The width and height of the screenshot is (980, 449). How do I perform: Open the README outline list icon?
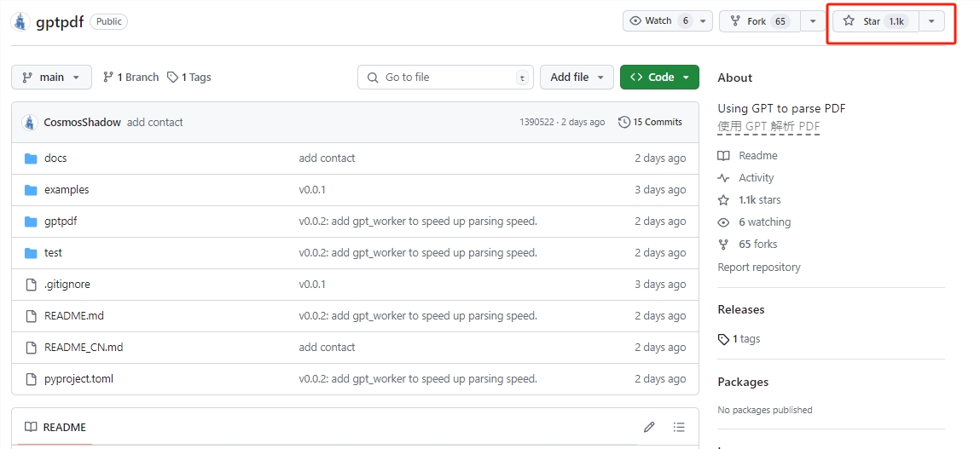click(679, 427)
